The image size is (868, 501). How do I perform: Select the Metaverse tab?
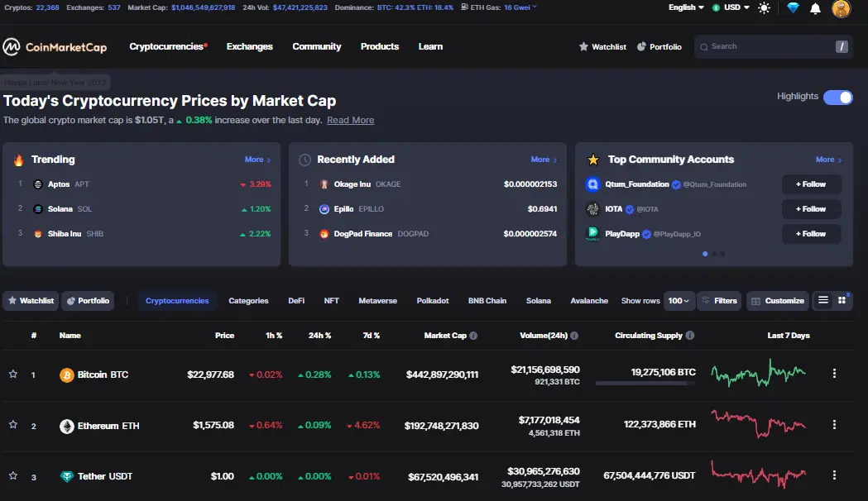(x=377, y=301)
